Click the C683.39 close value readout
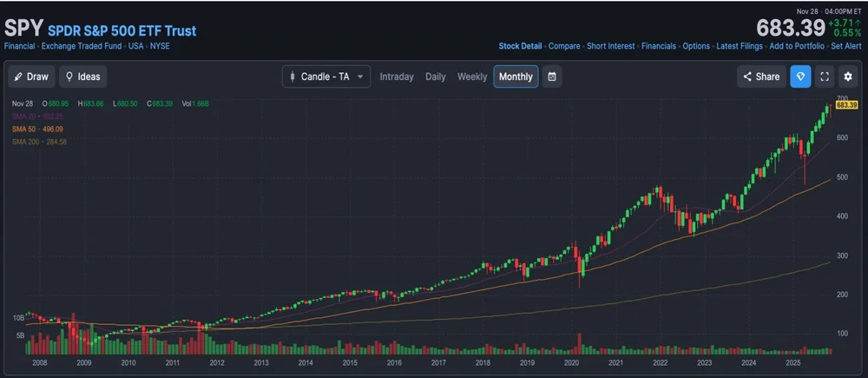The height and width of the screenshot is (378, 868). pos(161,103)
